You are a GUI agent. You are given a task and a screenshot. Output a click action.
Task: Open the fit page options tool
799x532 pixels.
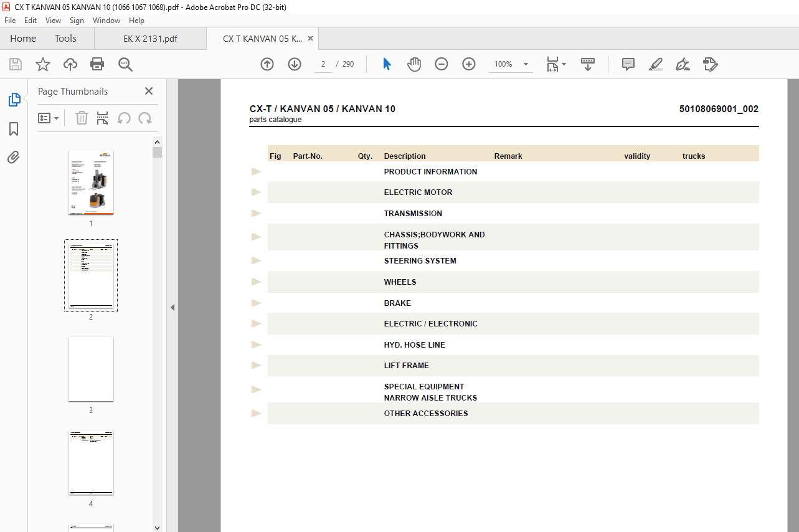click(556, 64)
